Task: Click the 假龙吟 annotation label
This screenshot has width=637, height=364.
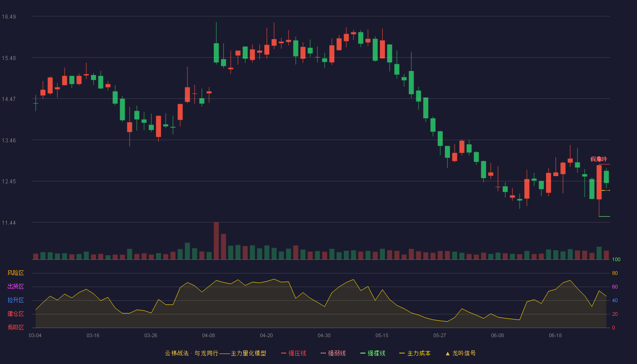Action: 599,159
